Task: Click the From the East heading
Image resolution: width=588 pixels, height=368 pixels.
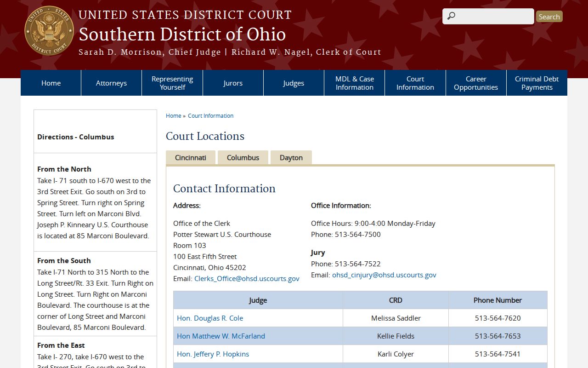Action: [61, 345]
